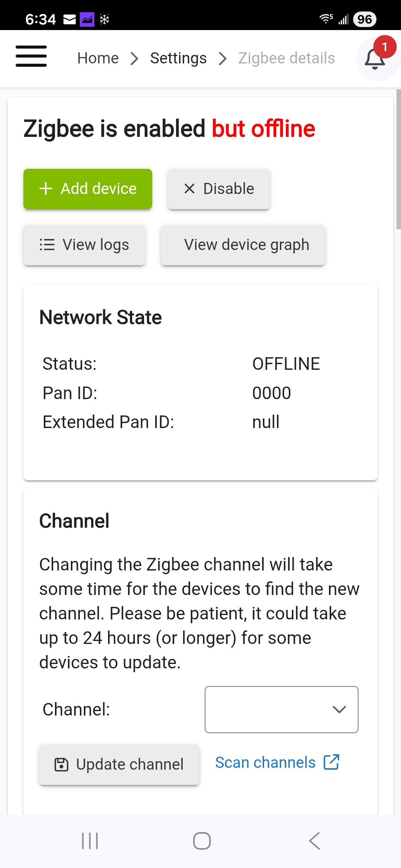
Task: Open the Channel dropdown selector
Action: pos(281,709)
